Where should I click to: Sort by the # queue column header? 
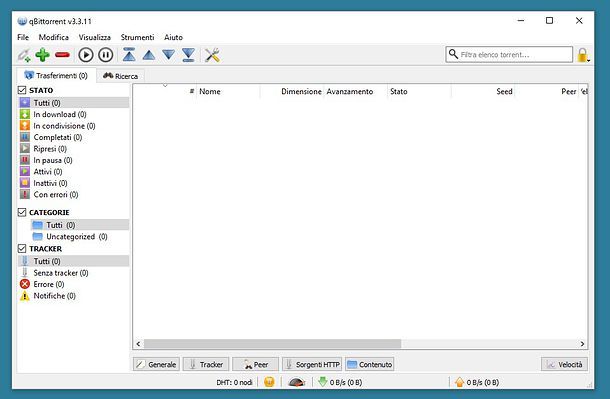165,91
